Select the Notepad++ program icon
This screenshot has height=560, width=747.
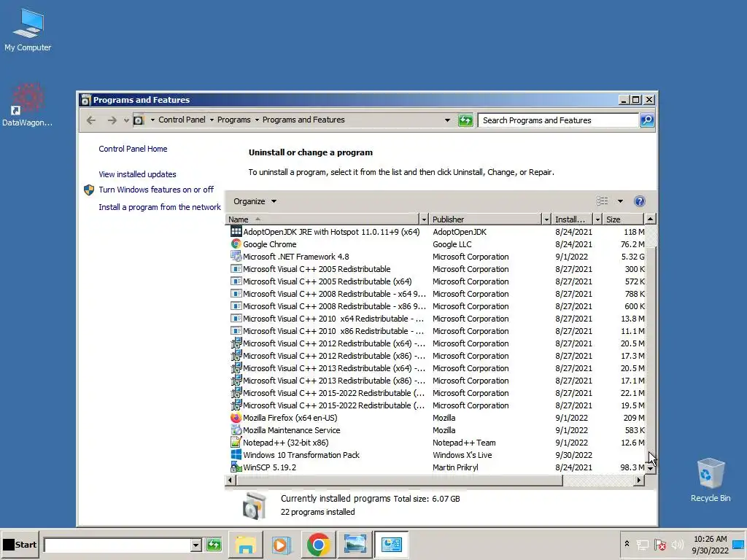tap(236, 443)
